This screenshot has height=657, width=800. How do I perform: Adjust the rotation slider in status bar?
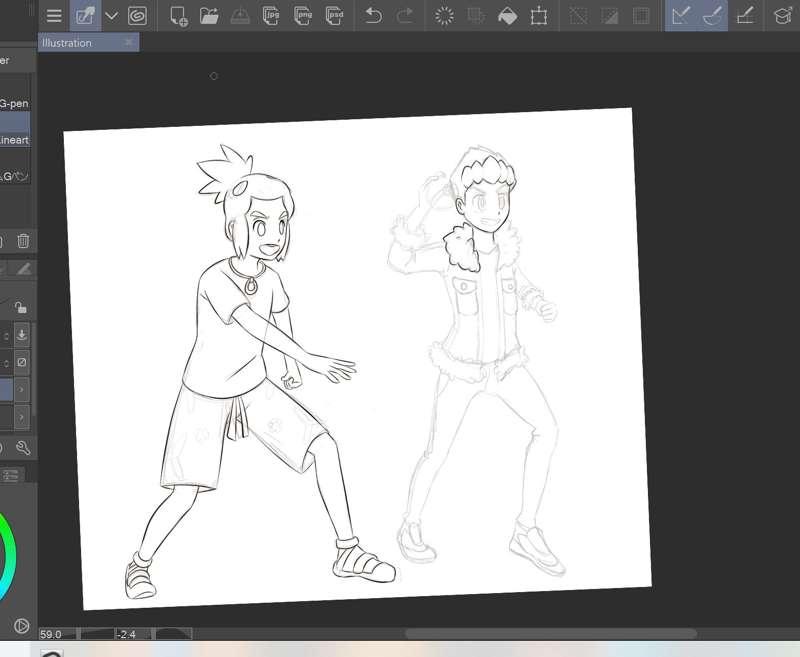point(173,634)
